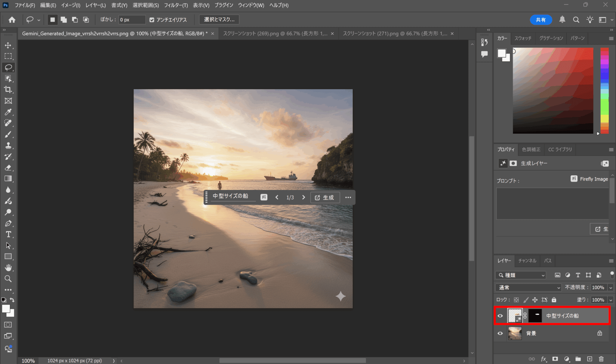The height and width of the screenshot is (364, 616).
Task: Select the Horizontal Type tool
Action: tap(8, 234)
